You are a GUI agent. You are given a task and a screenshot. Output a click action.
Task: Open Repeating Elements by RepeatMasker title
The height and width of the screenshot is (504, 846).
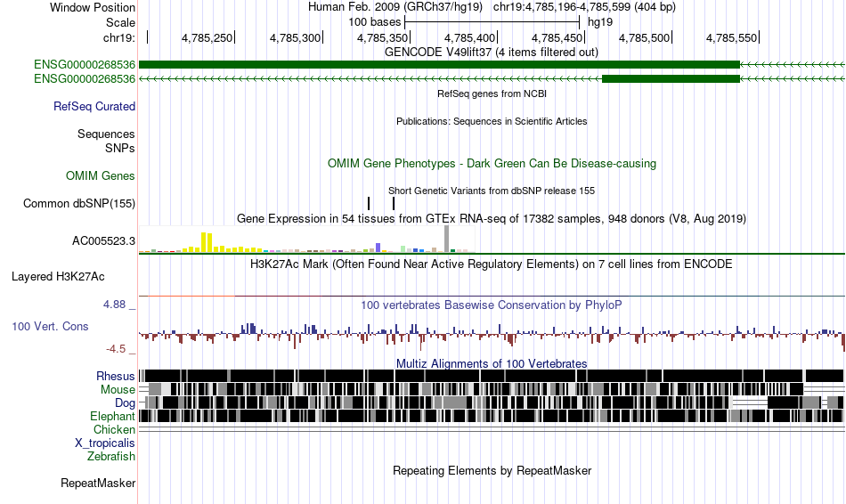492,470
